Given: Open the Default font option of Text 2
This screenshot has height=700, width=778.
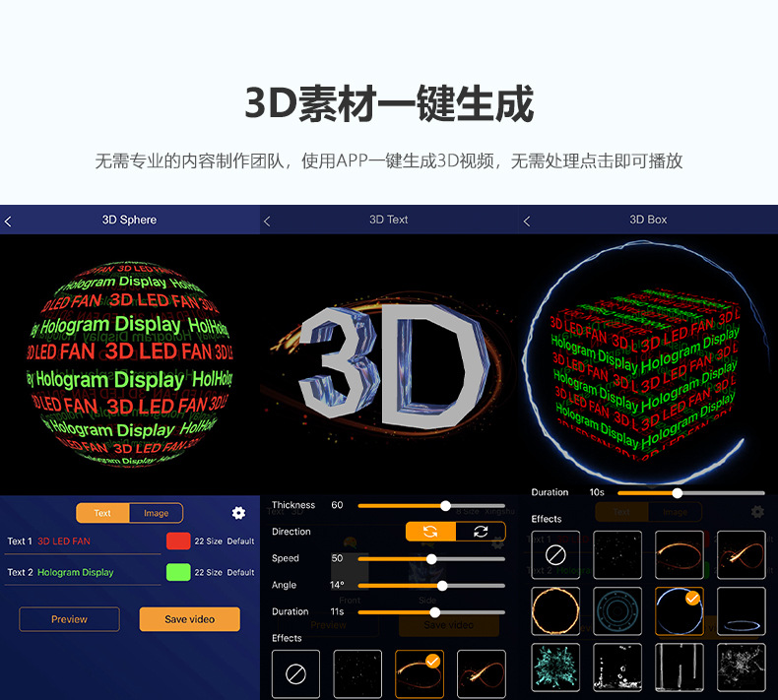Looking at the screenshot, I should pos(240,572).
